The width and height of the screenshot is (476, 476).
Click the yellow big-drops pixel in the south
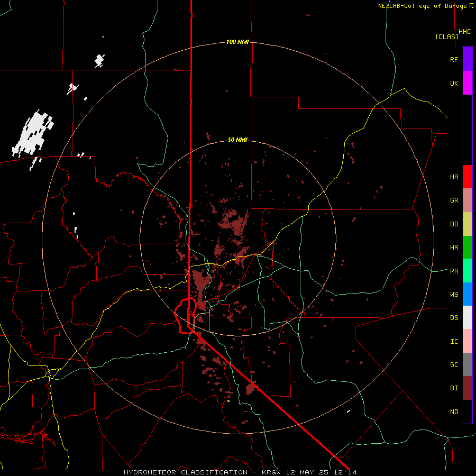coord(228,401)
